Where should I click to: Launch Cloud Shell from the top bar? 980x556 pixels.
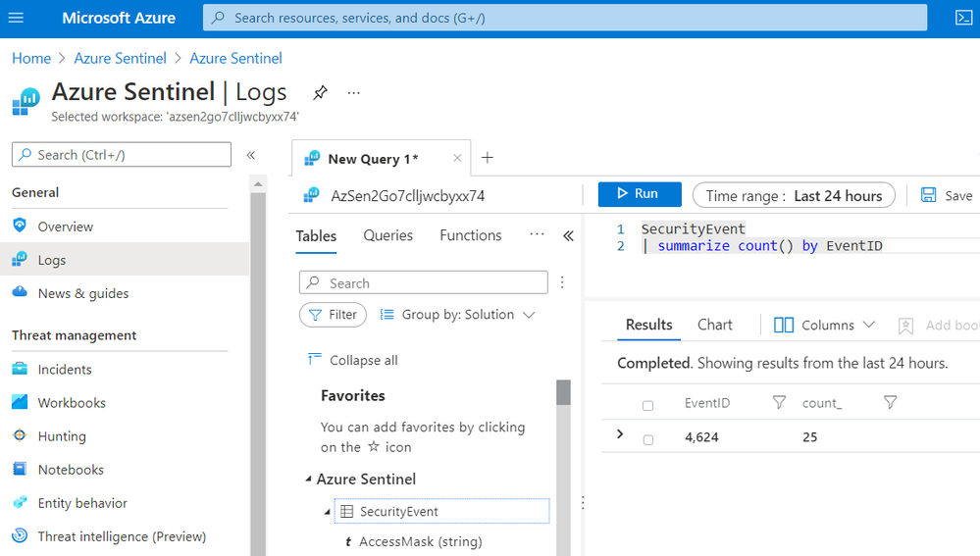pyautogui.click(x=963, y=18)
